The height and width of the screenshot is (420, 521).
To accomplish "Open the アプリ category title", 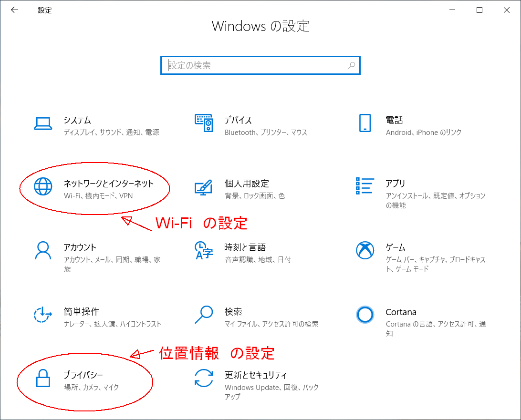I will 396,184.
